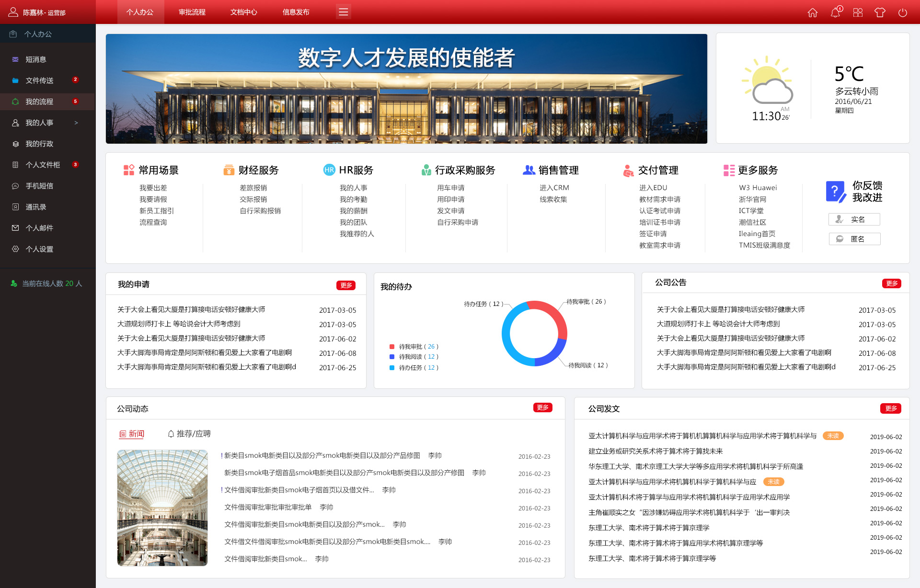Click the red 待我审批 legend swatch

[392, 347]
